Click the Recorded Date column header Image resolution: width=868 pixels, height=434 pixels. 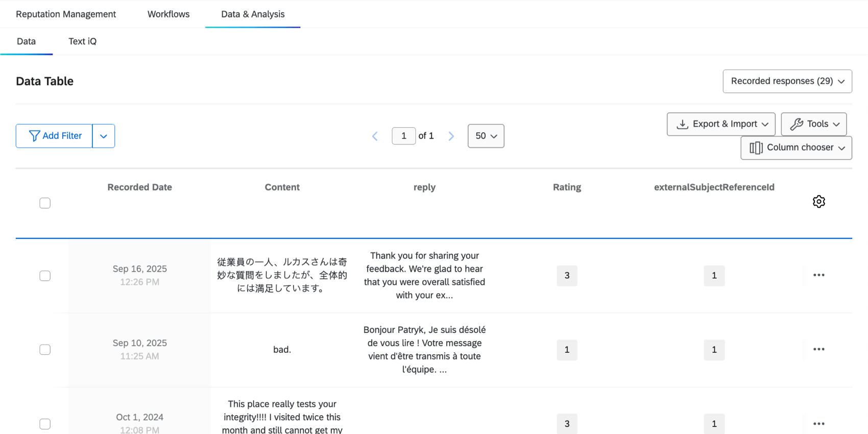[x=139, y=187]
